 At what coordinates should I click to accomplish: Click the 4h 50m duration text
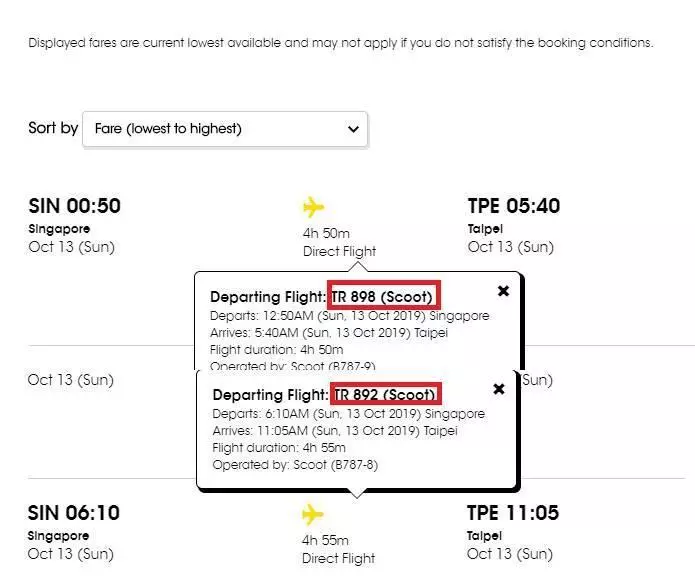pos(325,234)
